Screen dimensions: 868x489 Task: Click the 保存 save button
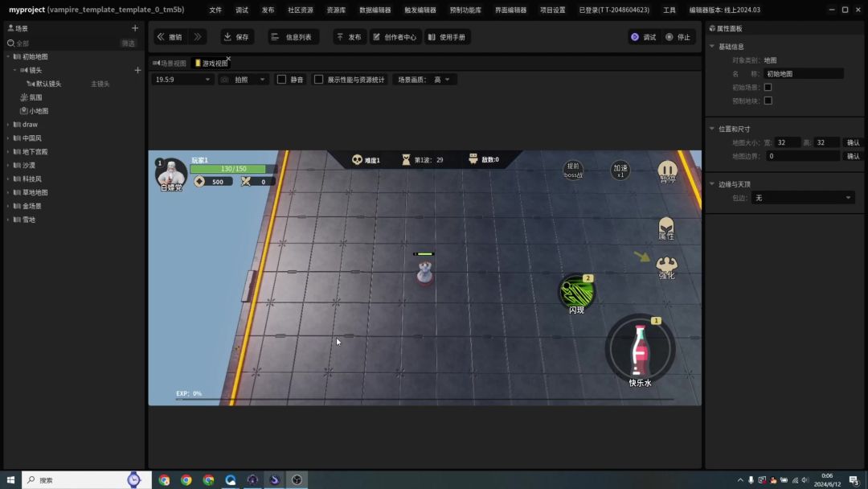coord(236,37)
